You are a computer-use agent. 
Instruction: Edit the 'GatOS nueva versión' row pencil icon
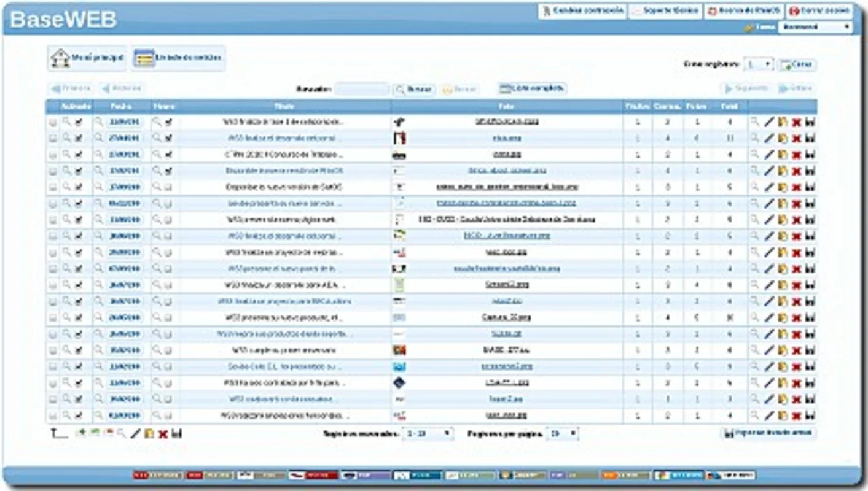pyautogui.click(x=769, y=187)
